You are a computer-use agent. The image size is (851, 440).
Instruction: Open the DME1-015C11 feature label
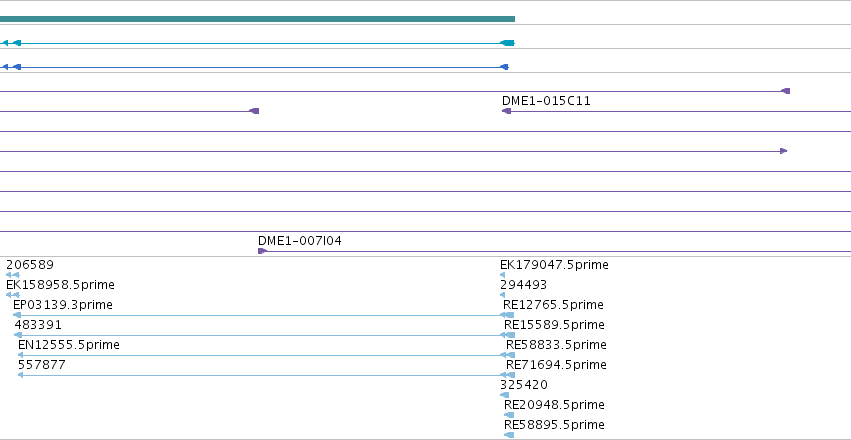point(546,101)
